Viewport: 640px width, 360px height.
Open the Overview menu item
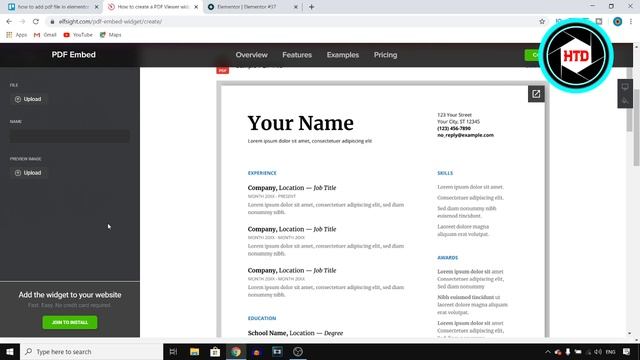[251, 55]
